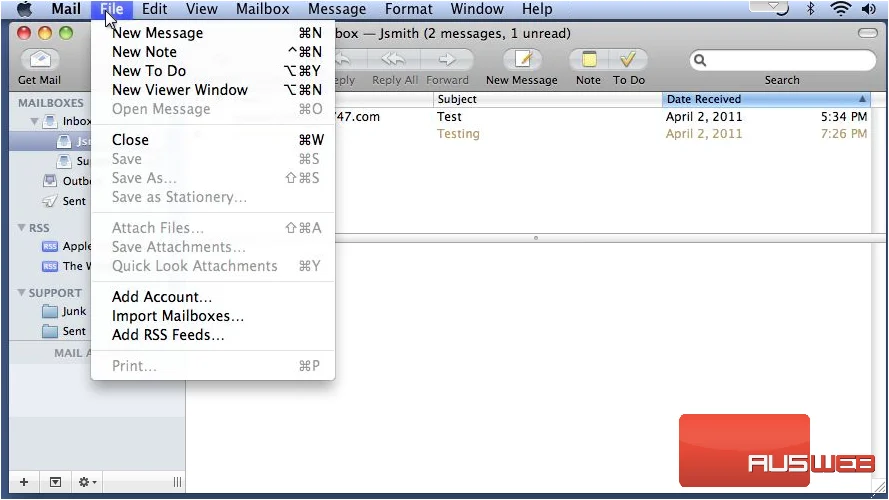
Task: Click the Subject column header
Action: (x=548, y=99)
